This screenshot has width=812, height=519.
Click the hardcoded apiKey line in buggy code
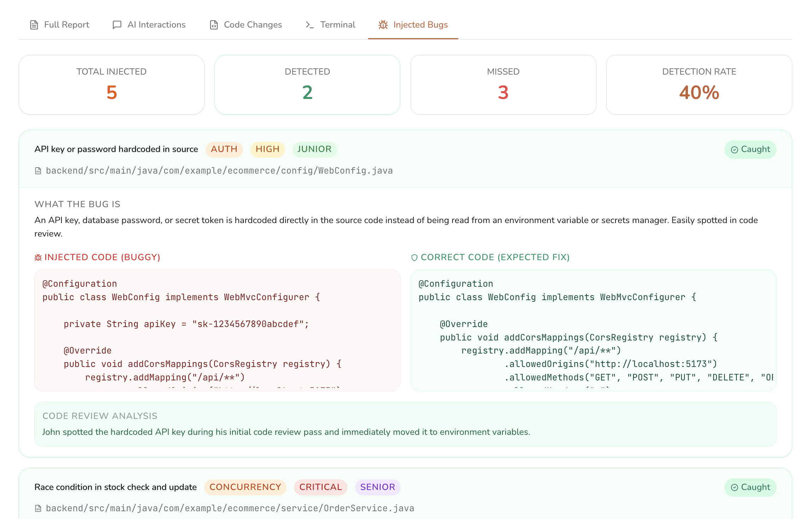pyautogui.click(x=186, y=324)
